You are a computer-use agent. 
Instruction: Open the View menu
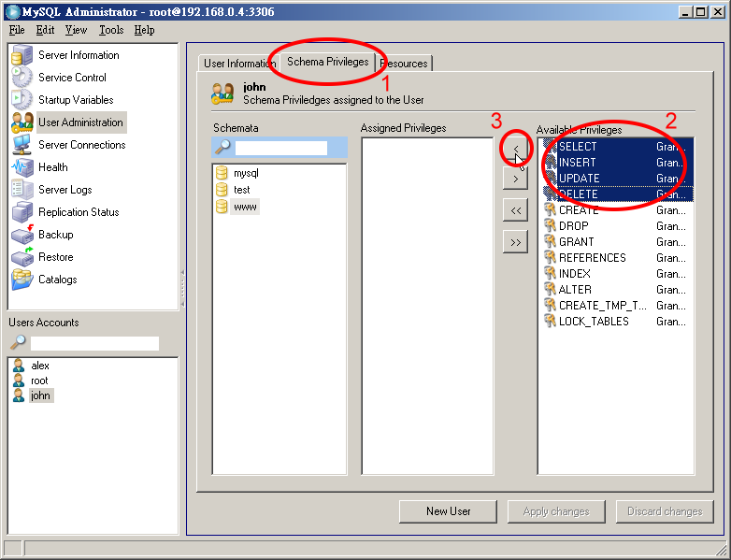76,30
